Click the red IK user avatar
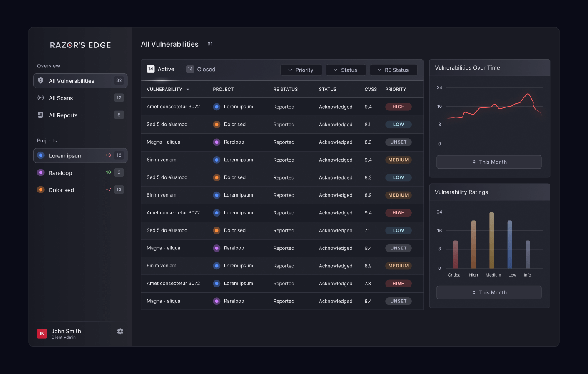The width and height of the screenshot is (588, 374). coord(42,334)
